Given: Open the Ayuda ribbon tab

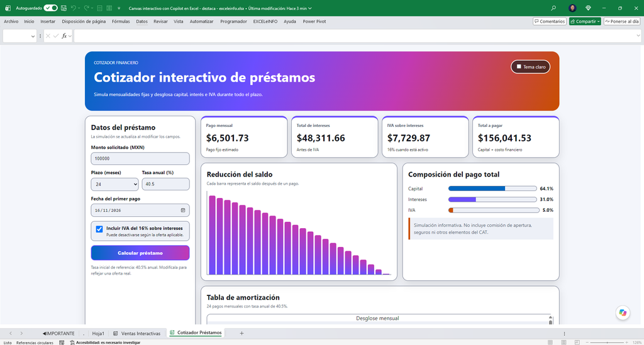Looking at the screenshot, I should (289, 21).
